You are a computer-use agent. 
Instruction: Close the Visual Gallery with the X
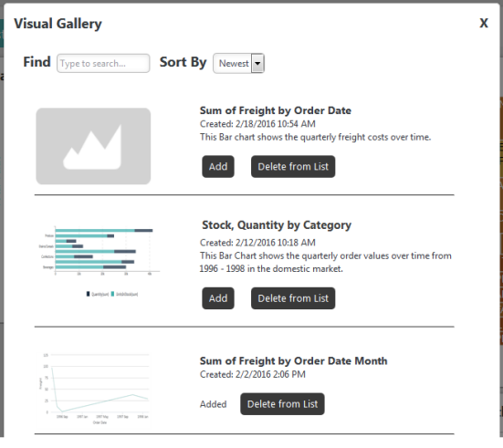484,23
